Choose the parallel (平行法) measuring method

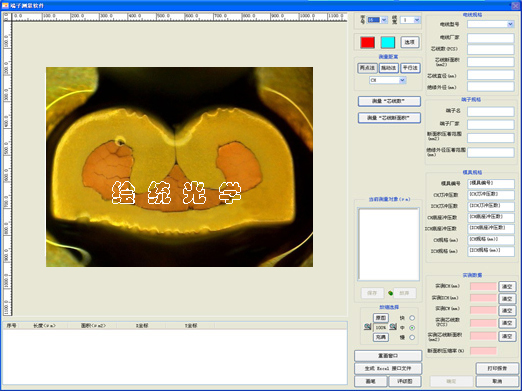tap(410, 68)
